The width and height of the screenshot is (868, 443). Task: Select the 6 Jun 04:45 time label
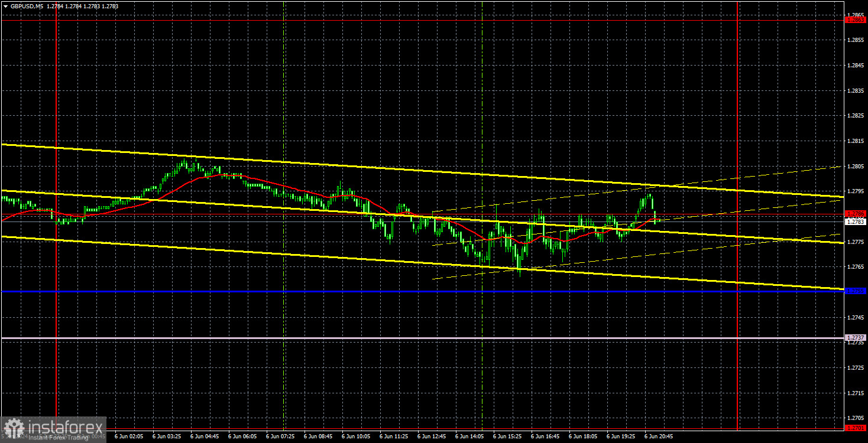click(x=205, y=437)
